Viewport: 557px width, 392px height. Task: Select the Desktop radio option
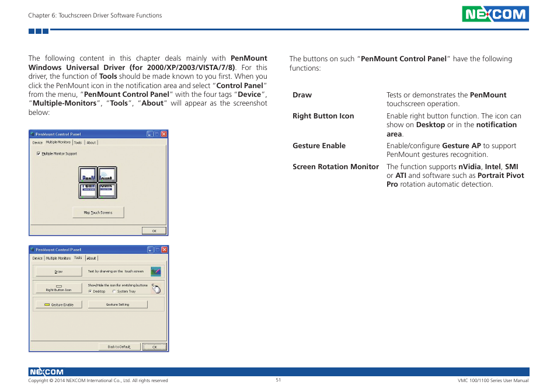[x=90, y=291]
